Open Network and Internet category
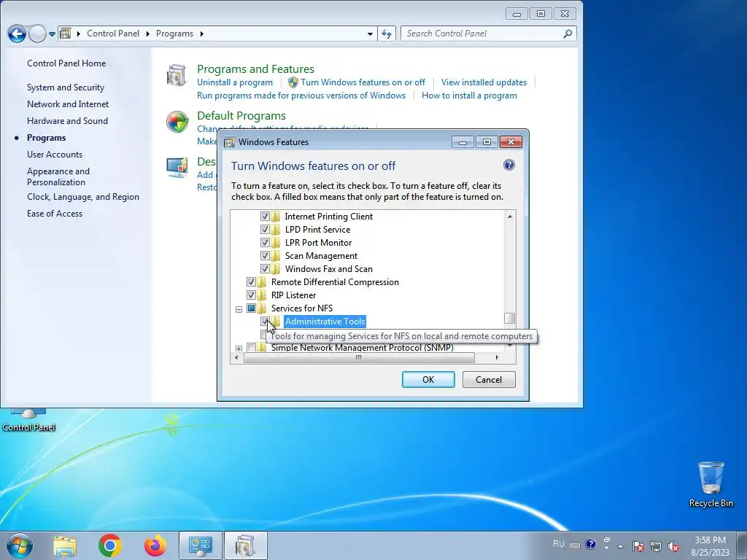The image size is (747, 560). [68, 104]
